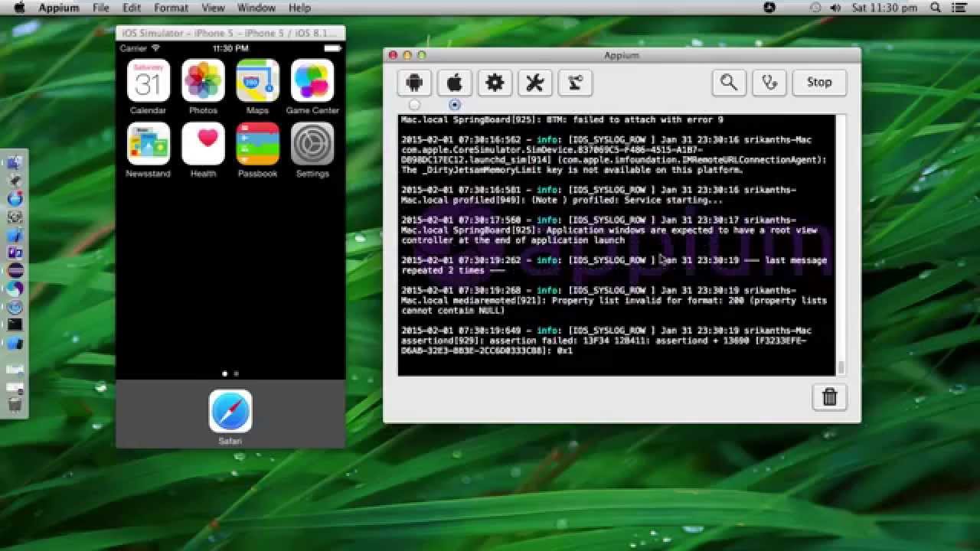Open Trash in the Dock

15,406
